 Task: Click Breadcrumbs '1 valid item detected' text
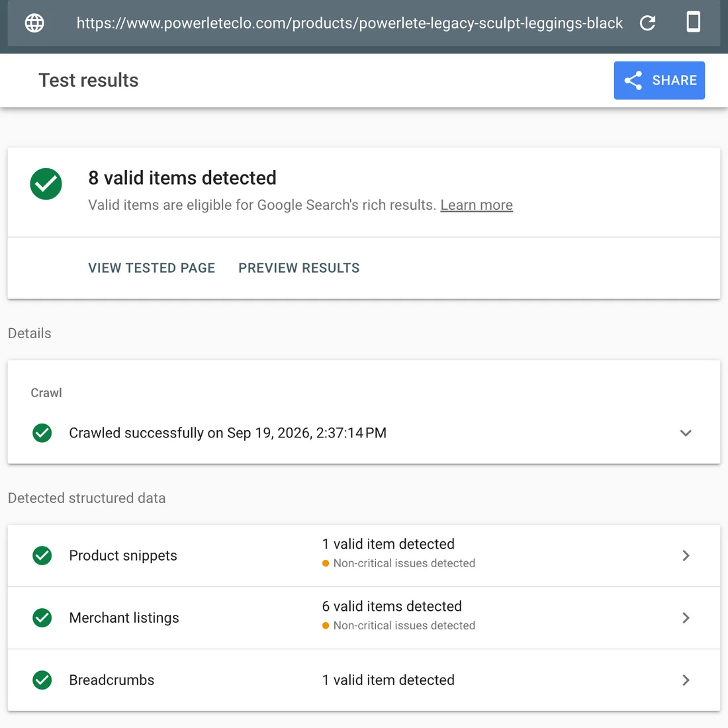(x=388, y=680)
